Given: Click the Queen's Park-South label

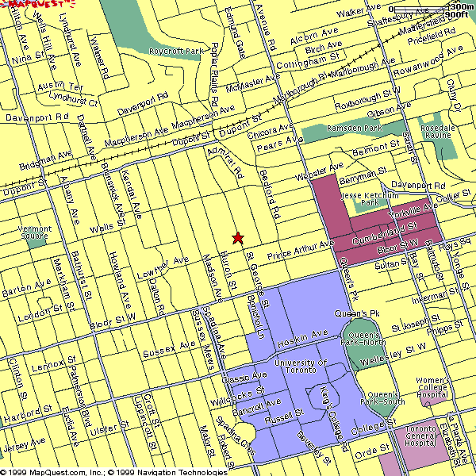Looking at the screenshot, I should click(382, 399).
